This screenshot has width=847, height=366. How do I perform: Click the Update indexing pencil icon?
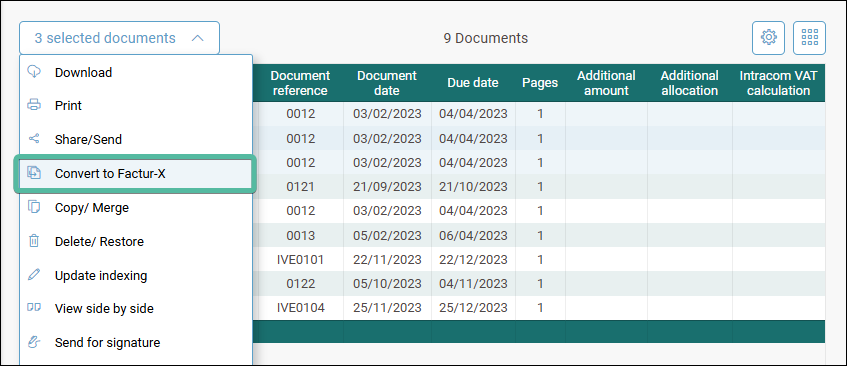[x=34, y=275]
